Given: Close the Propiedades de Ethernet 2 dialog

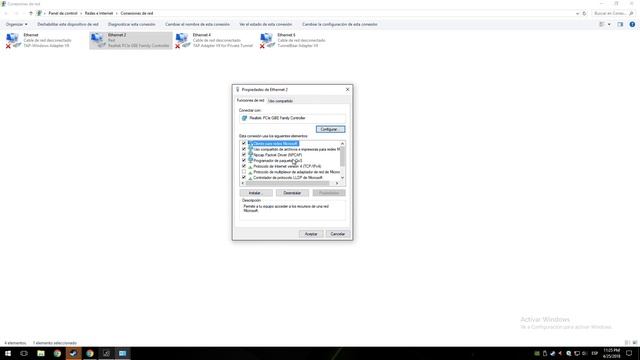Looking at the screenshot, I should 347,89.
